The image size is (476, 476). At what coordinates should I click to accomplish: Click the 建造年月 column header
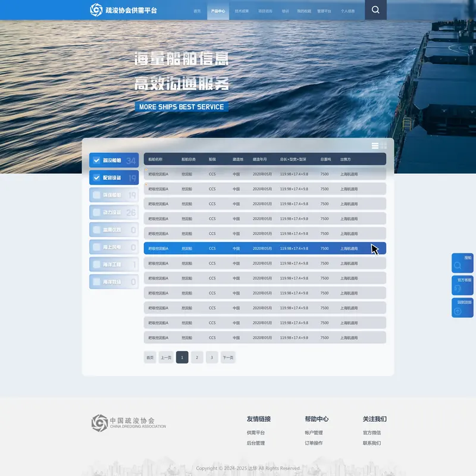tap(259, 159)
